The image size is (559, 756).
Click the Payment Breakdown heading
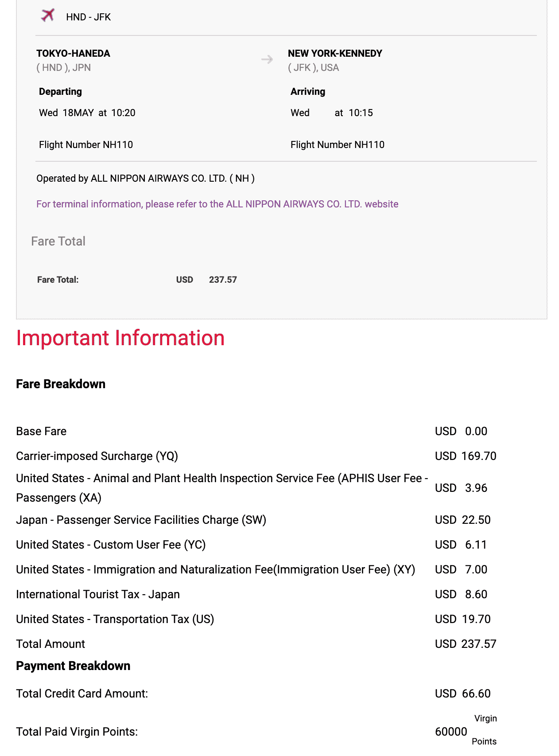[73, 666]
